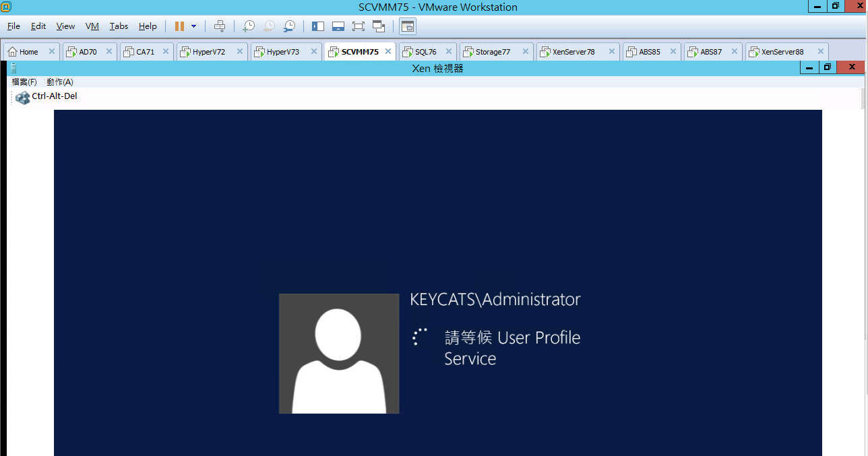Screen dimensions: 868x456
Task: Close the Home tab
Action: tap(52, 51)
